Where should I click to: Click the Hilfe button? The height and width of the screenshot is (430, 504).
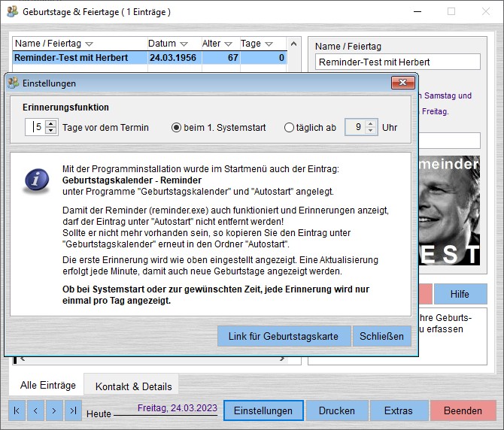(460, 294)
